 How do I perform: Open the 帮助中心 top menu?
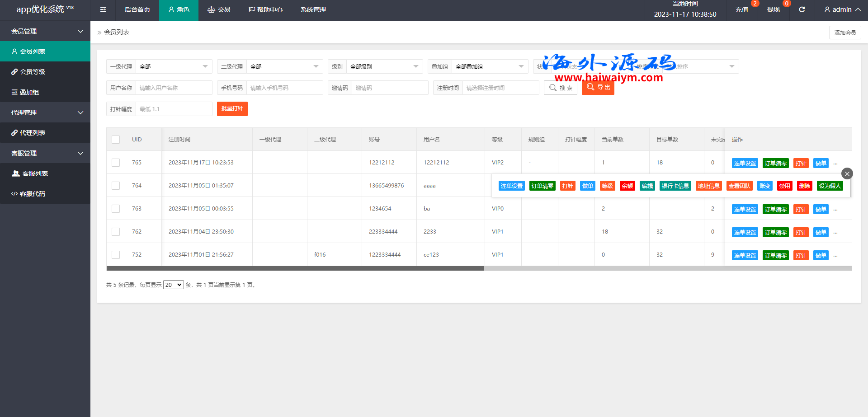tap(265, 9)
